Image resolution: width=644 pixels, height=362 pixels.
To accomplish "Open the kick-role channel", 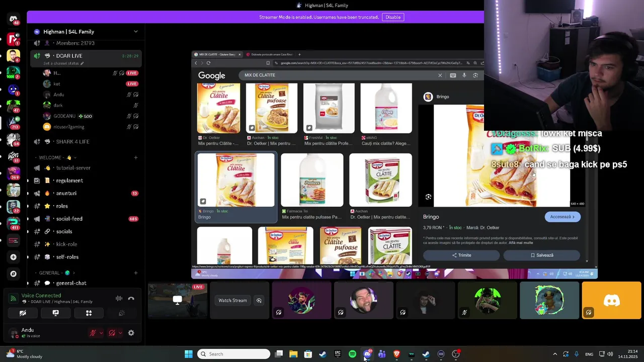I will [x=86, y=244].
